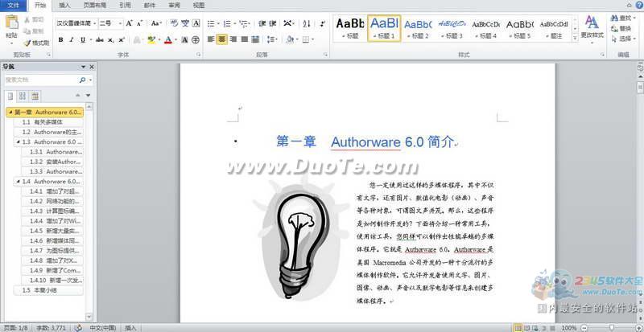Click the Shrink Font icon
Viewport: 644px width, 332px height.
coord(139,23)
